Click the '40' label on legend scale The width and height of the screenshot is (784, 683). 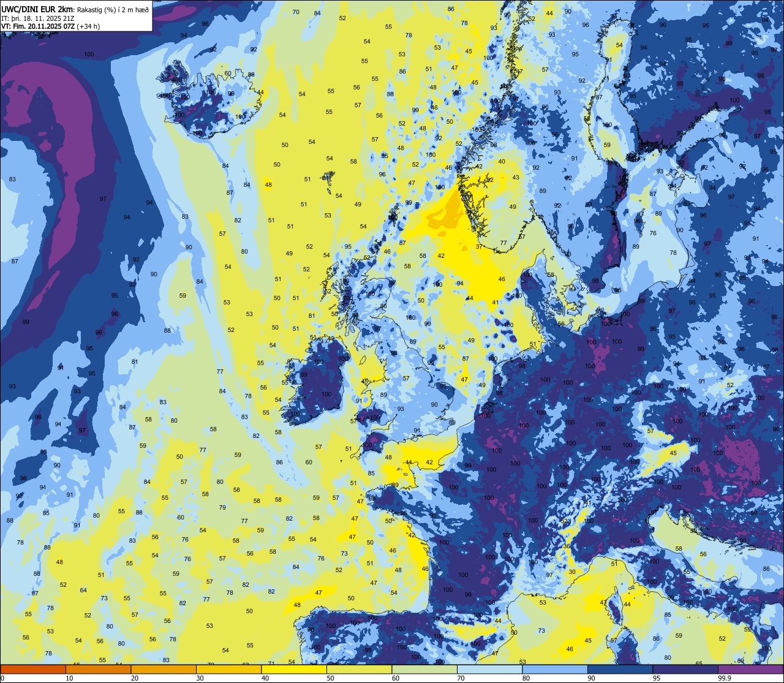click(x=265, y=678)
